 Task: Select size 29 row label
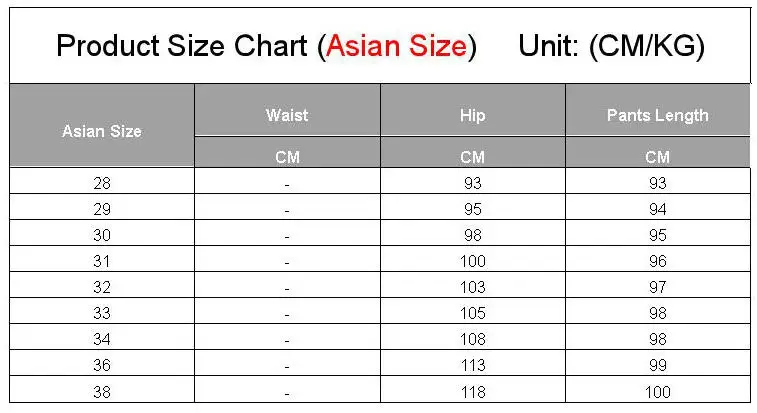click(102, 209)
